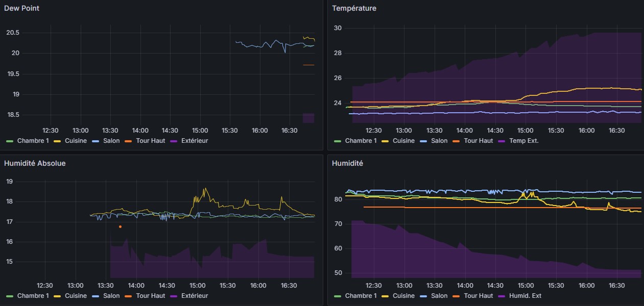Viewport: 644px width, 306px height.
Task: Click Tour Haut label in Température legend
Action: pyautogui.click(x=478, y=140)
